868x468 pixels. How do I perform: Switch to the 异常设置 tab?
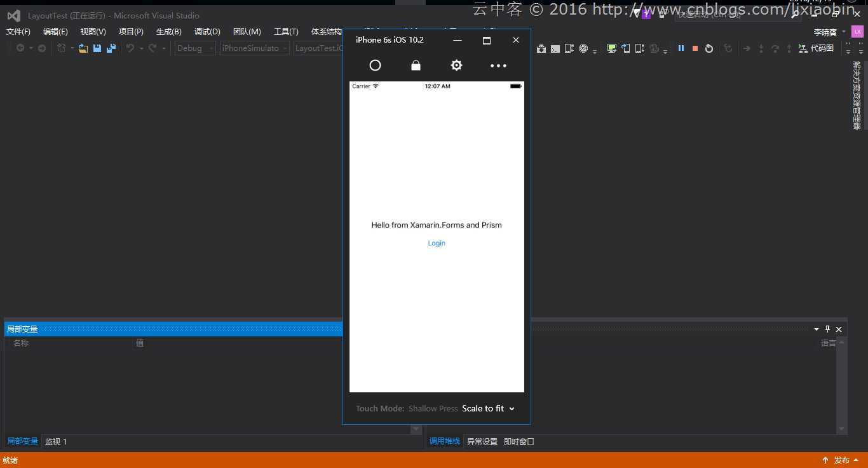point(482,441)
